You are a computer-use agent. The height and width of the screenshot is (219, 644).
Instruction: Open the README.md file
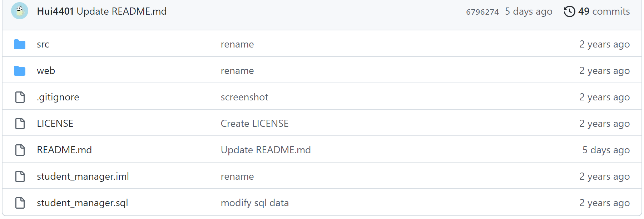[x=64, y=150]
